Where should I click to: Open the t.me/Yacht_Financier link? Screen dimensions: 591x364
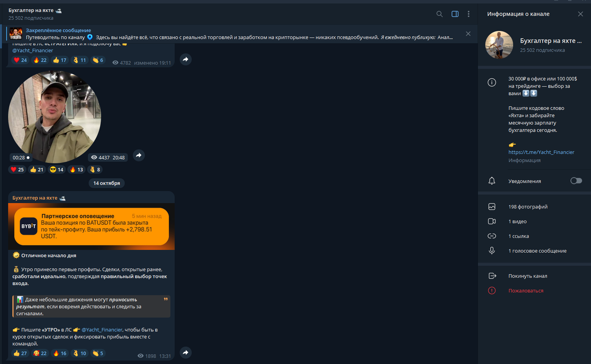pyautogui.click(x=541, y=152)
